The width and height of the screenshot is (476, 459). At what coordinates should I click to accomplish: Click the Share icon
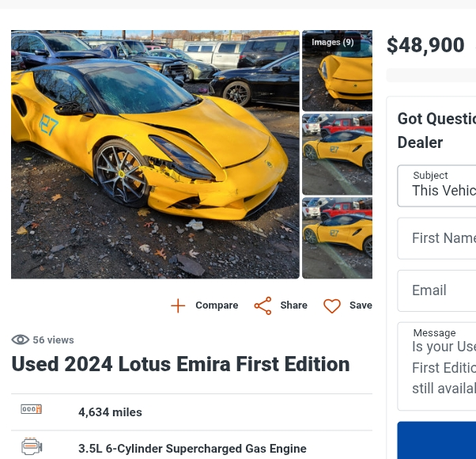(263, 305)
